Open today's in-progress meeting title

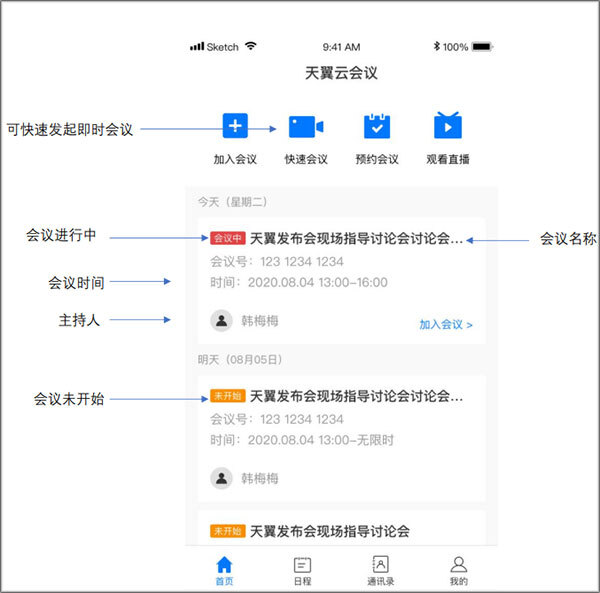(356, 239)
